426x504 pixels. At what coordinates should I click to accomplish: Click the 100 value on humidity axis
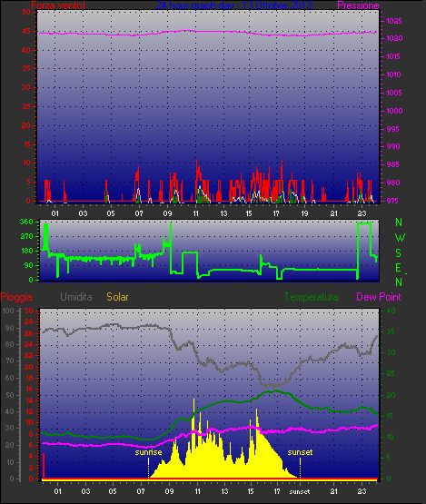click(8, 311)
